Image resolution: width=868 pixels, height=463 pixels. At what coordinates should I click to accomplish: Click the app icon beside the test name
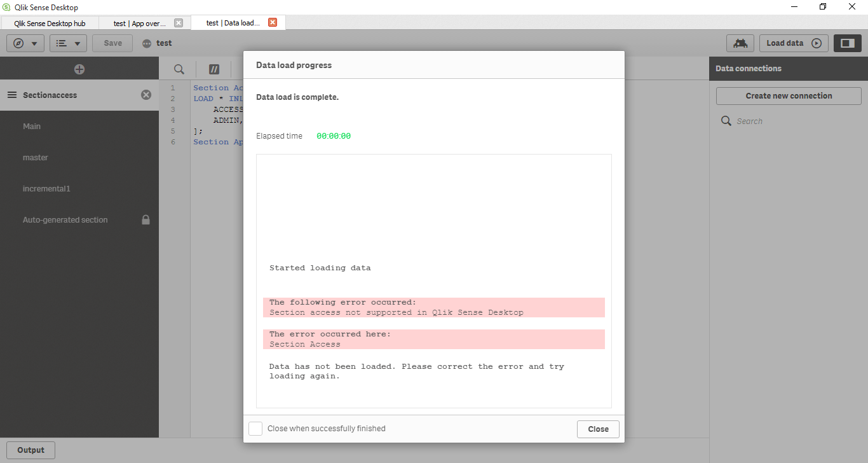coord(147,43)
